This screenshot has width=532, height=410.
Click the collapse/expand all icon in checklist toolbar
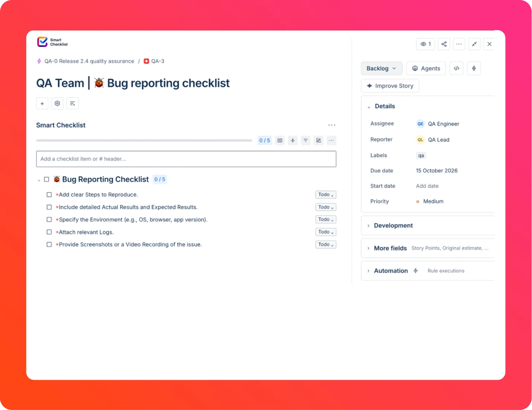[293, 140]
